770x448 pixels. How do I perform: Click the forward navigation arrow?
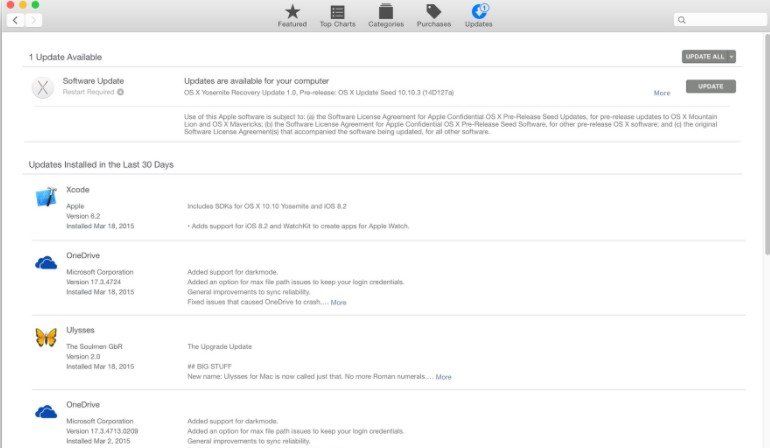(x=33, y=20)
